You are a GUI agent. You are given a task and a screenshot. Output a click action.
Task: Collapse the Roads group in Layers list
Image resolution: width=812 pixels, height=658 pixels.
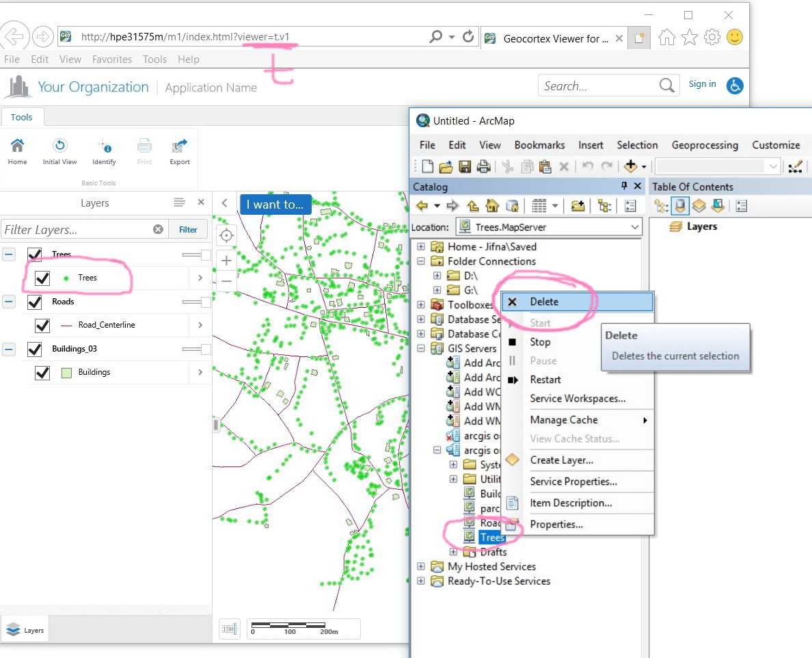(9, 302)
